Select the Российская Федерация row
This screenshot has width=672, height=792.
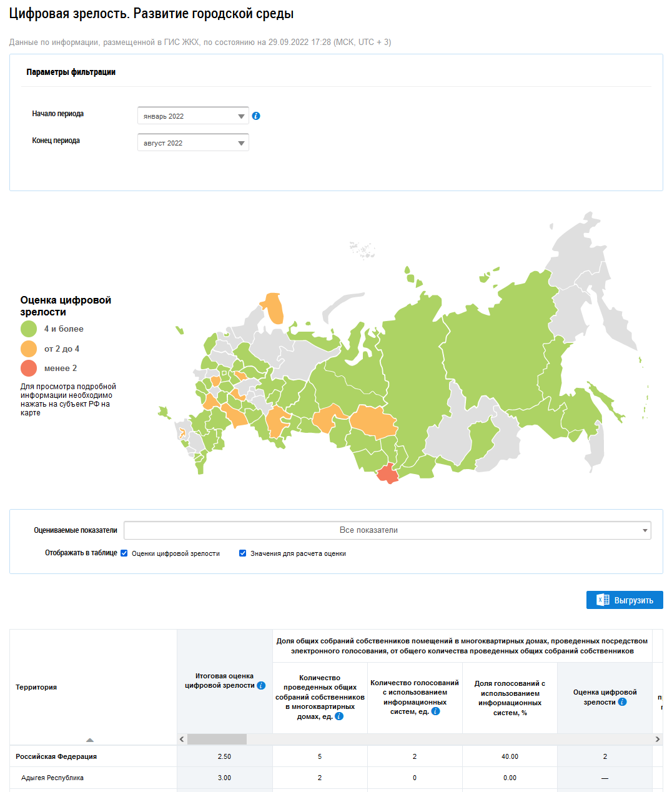[56, 756]
